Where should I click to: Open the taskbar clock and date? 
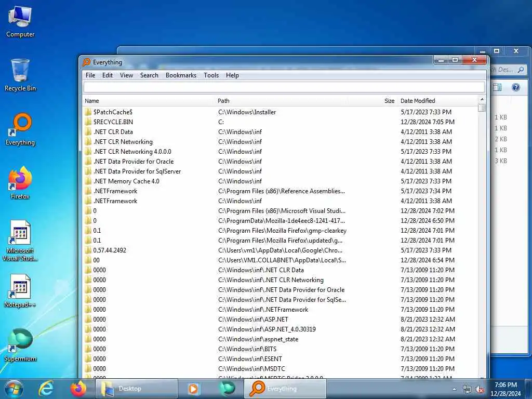(x=506, y=389)
